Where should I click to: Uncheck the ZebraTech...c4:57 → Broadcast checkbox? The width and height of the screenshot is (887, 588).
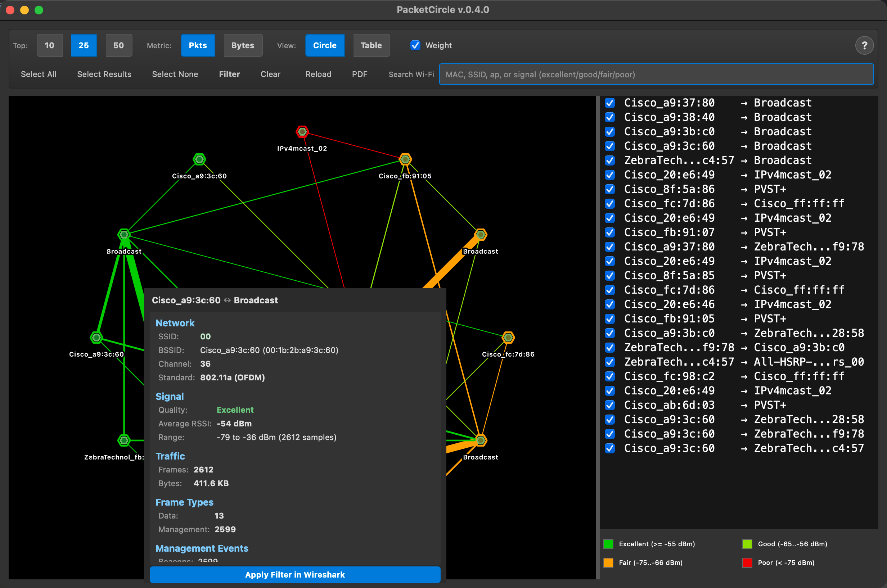(x=610, y=160)
